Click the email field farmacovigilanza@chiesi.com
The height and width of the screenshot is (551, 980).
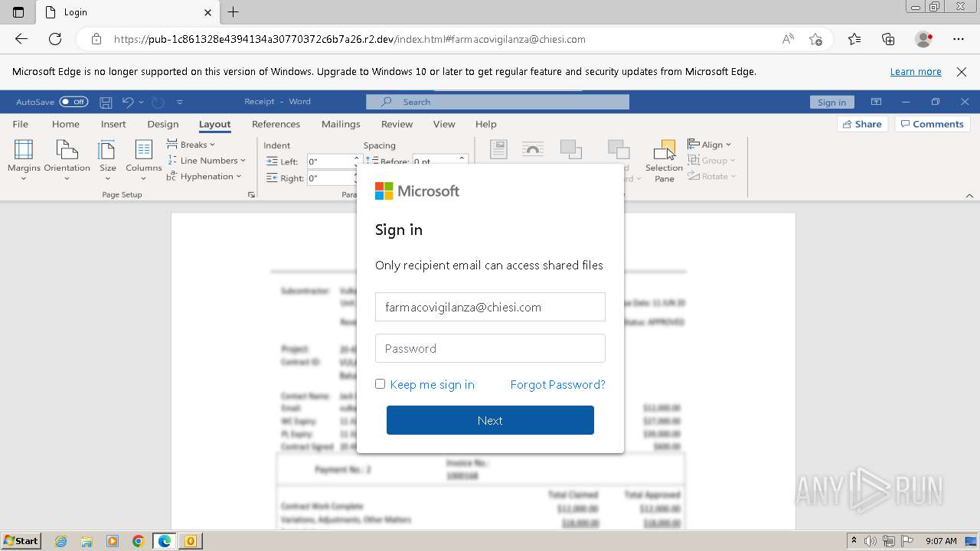click(490, 307)
